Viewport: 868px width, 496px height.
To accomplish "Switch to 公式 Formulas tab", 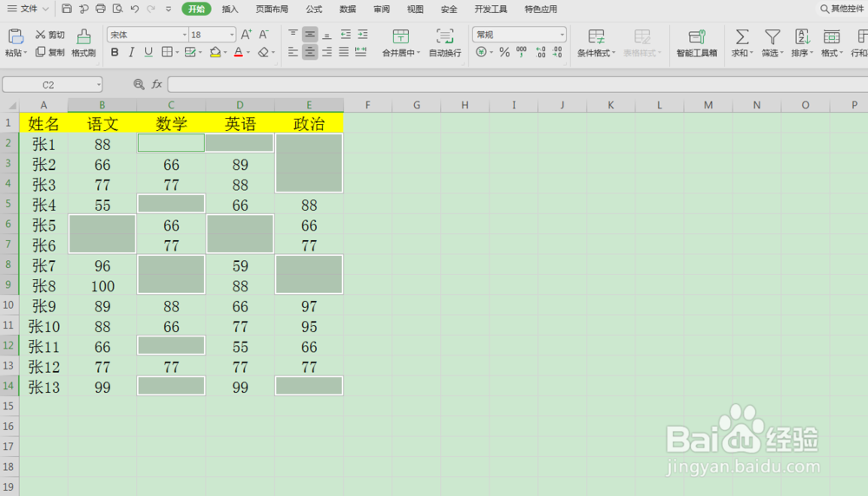I will point(314,9).
